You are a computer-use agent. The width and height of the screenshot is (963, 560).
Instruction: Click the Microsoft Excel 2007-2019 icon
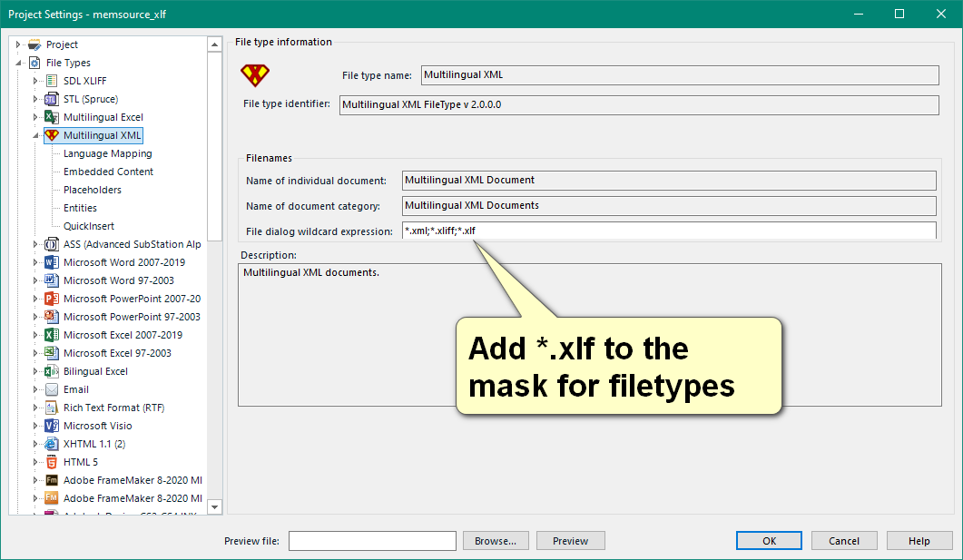(x=52, y=335)
